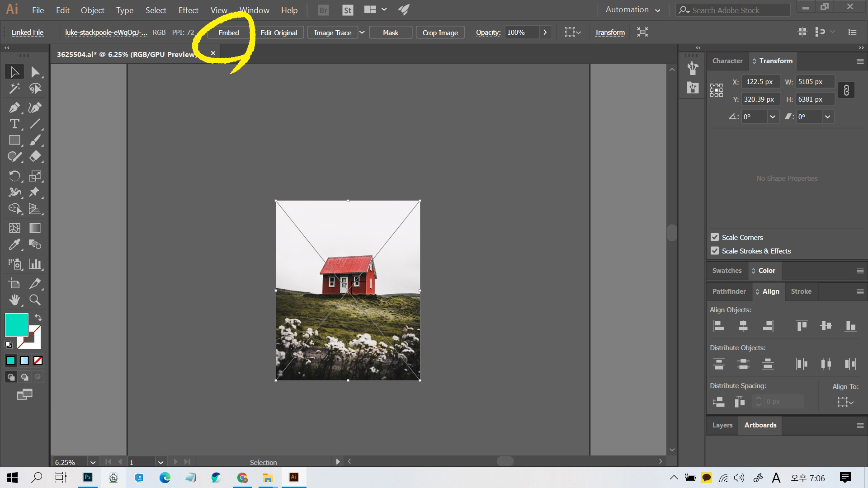Select the Magic Wand tool

14,89
